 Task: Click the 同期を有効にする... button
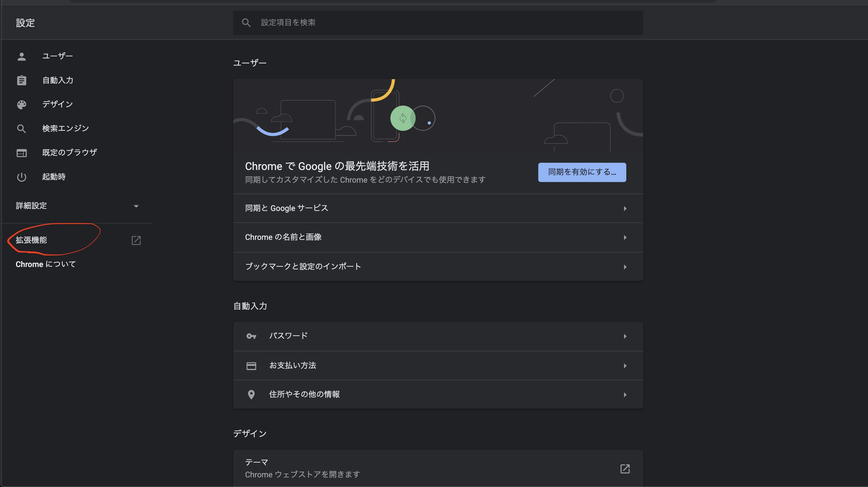(x=582, y=172)
